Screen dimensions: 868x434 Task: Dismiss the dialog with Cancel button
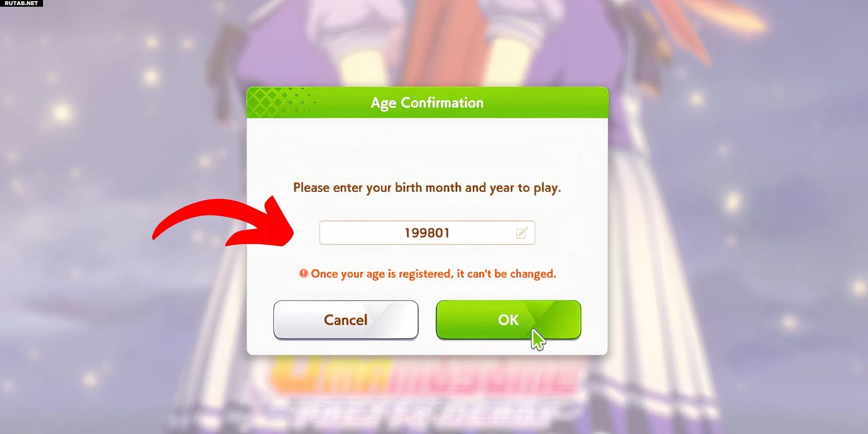coord(346,320)
